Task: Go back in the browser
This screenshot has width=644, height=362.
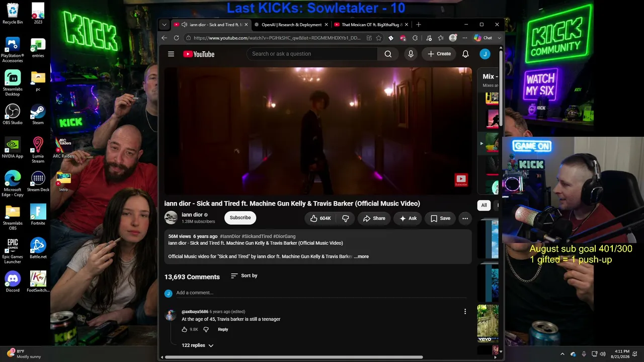Action: pos(164,38)
